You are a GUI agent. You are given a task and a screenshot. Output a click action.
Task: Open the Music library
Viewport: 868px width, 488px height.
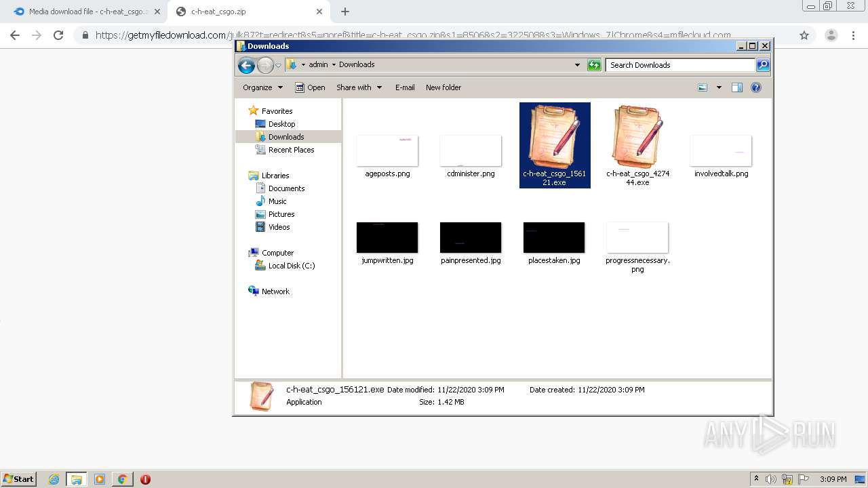coord(277,201)
